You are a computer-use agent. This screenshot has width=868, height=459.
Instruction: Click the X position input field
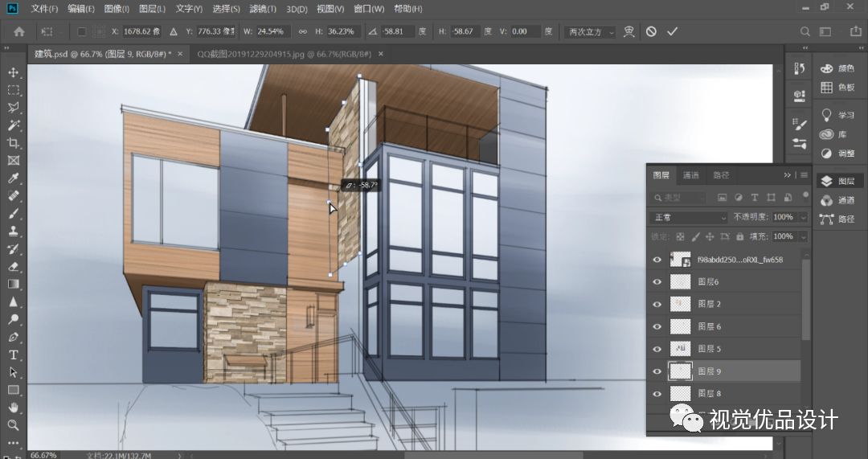(141, 31)
